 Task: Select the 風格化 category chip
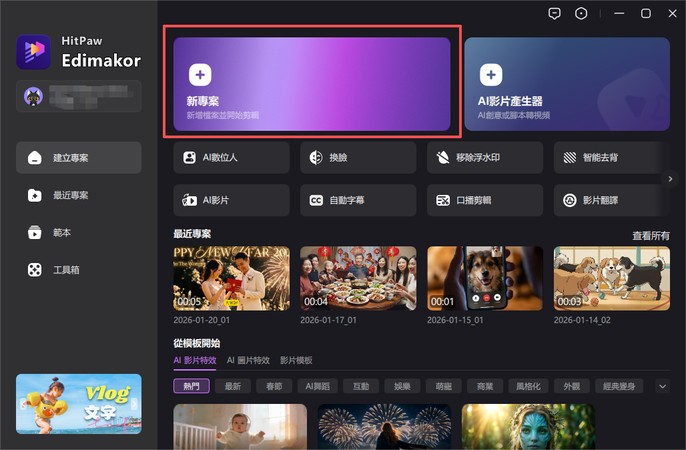pyautogui.click(x=528, y=386)
